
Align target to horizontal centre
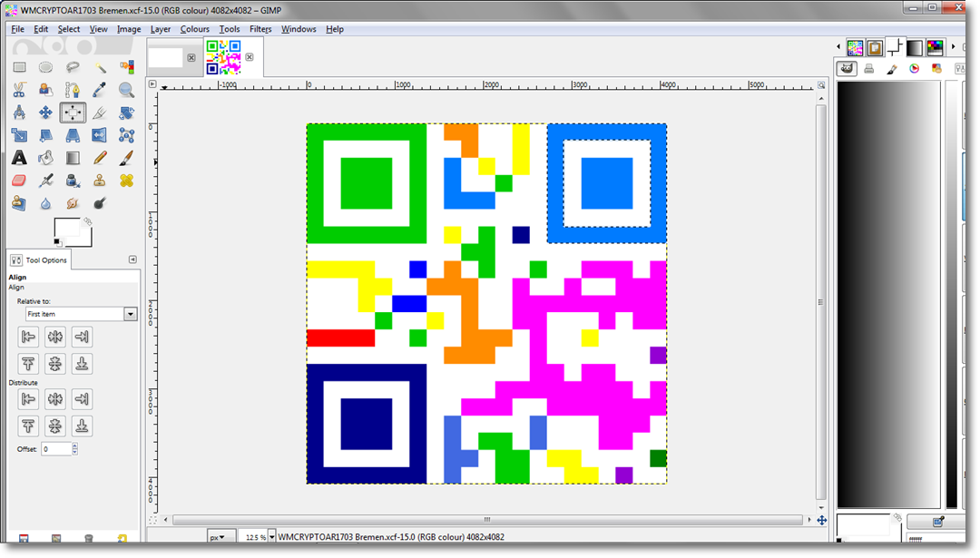point(55,337)
